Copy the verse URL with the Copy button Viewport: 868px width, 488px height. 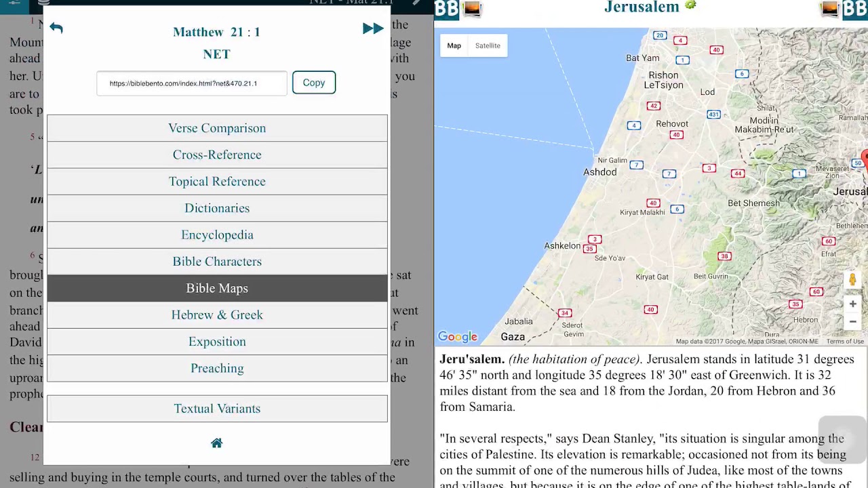[313, 83]
